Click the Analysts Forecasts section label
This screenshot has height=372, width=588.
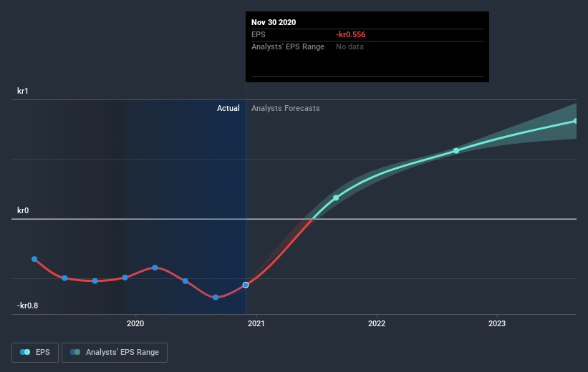point(285,108)
